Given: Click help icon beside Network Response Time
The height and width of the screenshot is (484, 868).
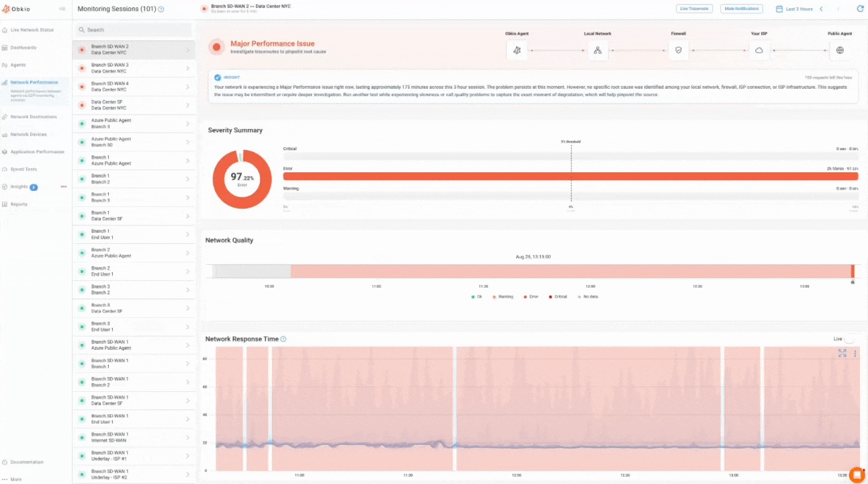Looking at the screenshot, I should click(283, 339).
